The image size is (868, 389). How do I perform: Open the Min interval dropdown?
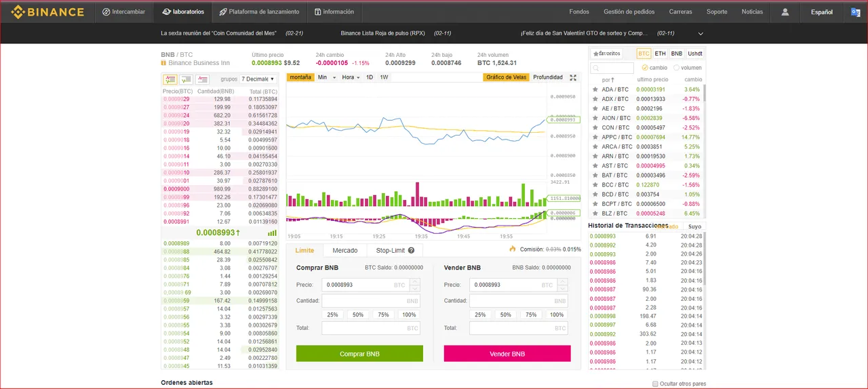pyautogui.click(x=326, y=77)
